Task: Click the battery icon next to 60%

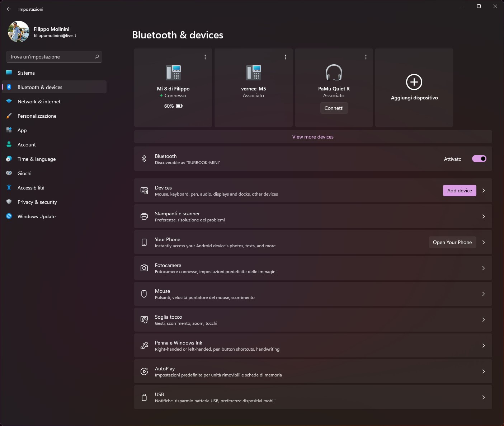Action: (179, 106)
